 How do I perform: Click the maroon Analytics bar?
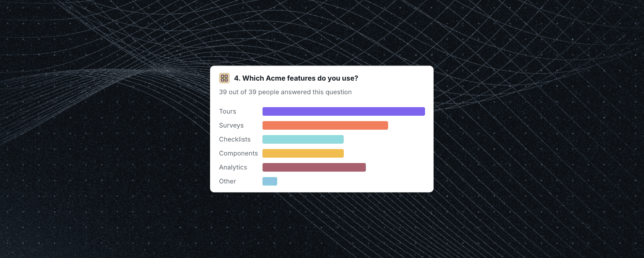(x=314, y=167)
